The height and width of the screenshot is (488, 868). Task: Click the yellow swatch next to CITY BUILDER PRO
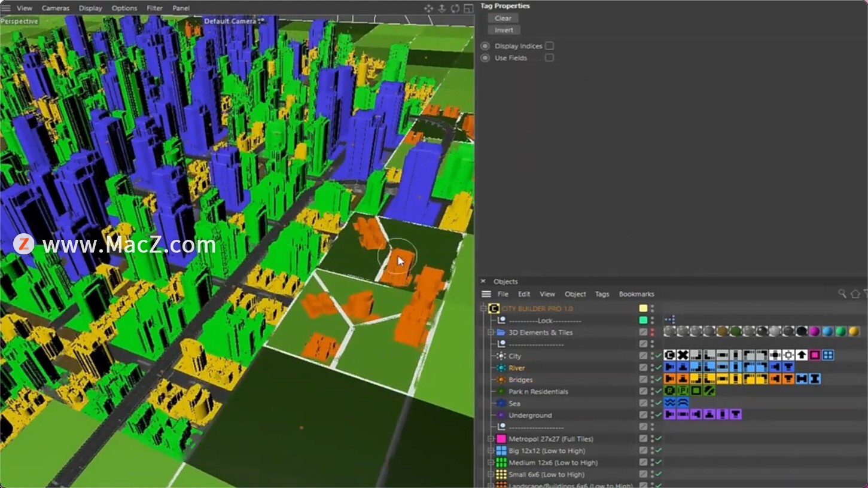point(642,308)
